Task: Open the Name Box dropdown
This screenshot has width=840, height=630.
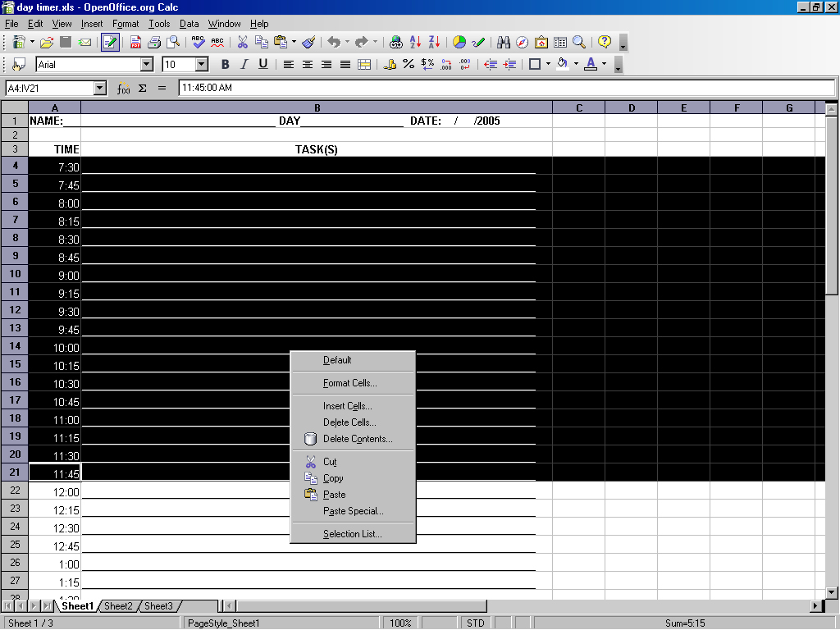Action: (99, 88)
